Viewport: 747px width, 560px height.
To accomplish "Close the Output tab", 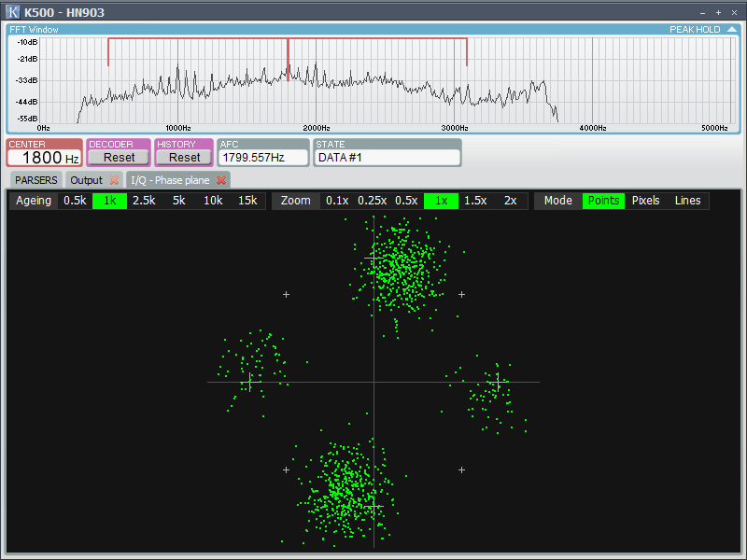I will pos(114,179).
